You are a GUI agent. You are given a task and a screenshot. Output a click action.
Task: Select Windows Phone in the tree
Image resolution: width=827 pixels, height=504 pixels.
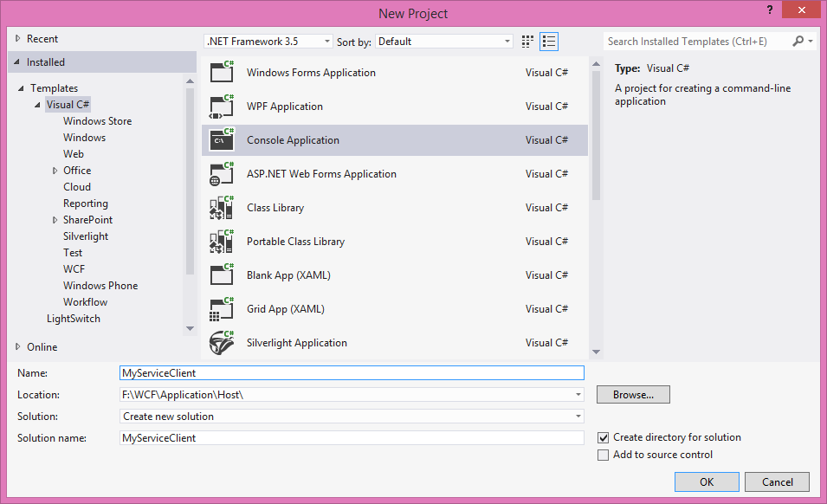pos(100,285)
